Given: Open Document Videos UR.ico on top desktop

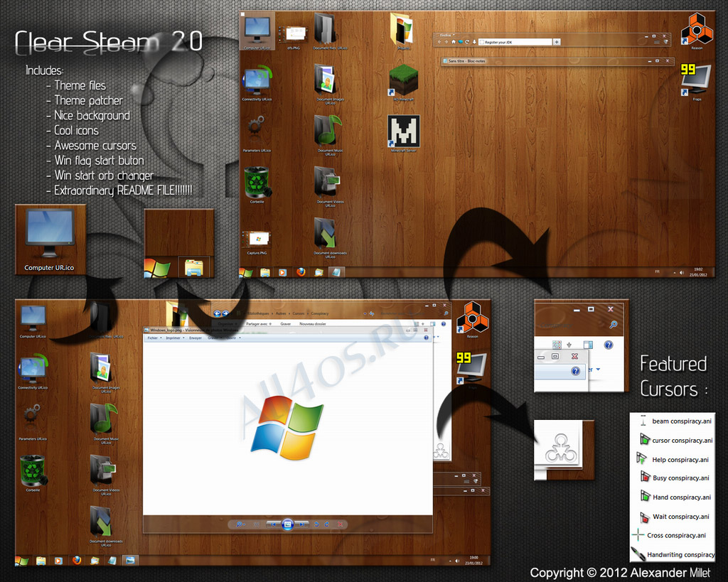Looking at the screenshot, I should [x=330, y=185].
